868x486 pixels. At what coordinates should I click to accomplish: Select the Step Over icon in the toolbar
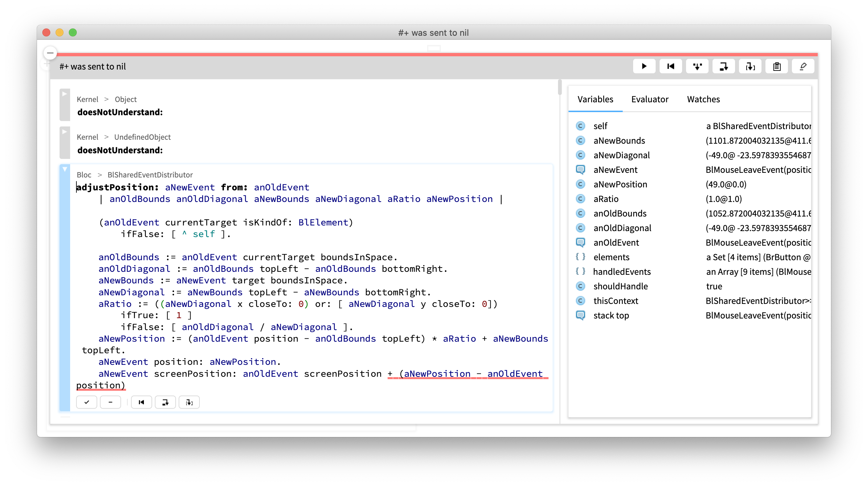pos(723,66)
